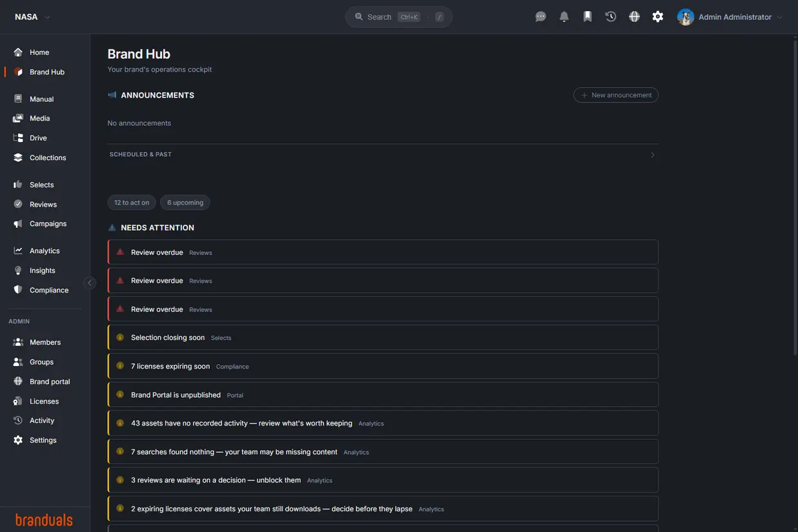The height and width of the screenshot is (532, 798).
Task: Click the Licenses icon in sidebar
Action: (x=18, y=401)
